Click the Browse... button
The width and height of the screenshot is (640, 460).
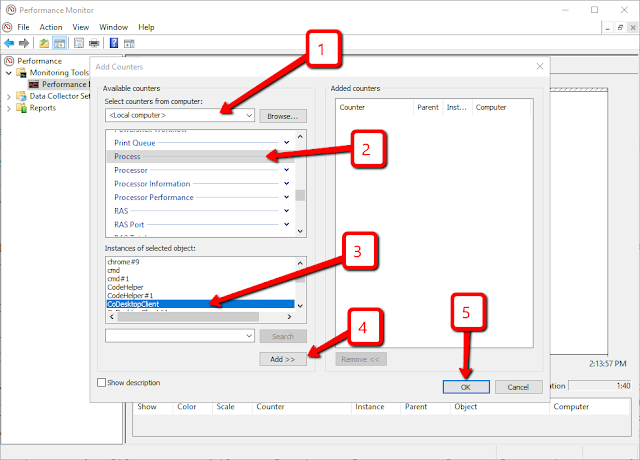click(283, 116)
